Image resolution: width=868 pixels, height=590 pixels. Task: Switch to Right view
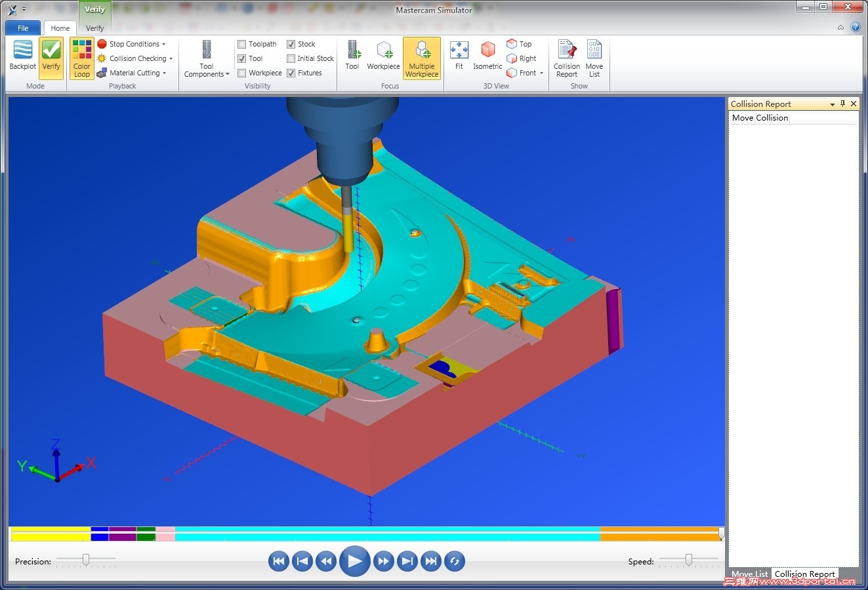[x=522, y=58]
